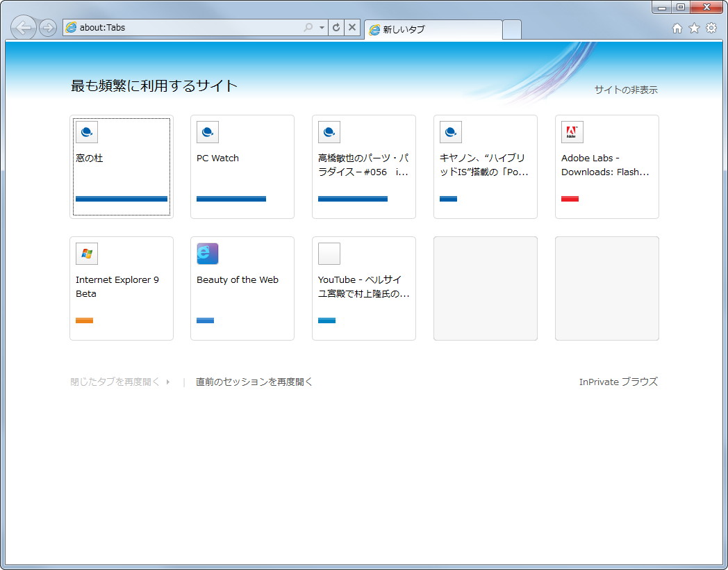
Task: Click 直前のセッションを再度開く link
Action: click(x=254, y=382)
